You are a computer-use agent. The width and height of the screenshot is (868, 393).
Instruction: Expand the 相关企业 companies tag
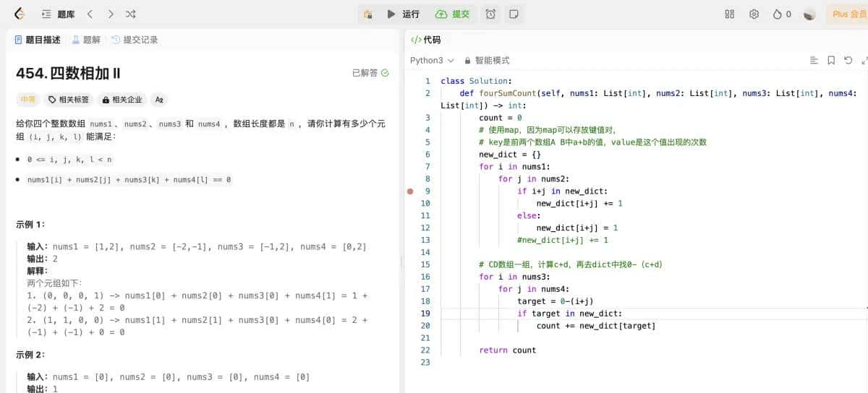coord(122,100)
